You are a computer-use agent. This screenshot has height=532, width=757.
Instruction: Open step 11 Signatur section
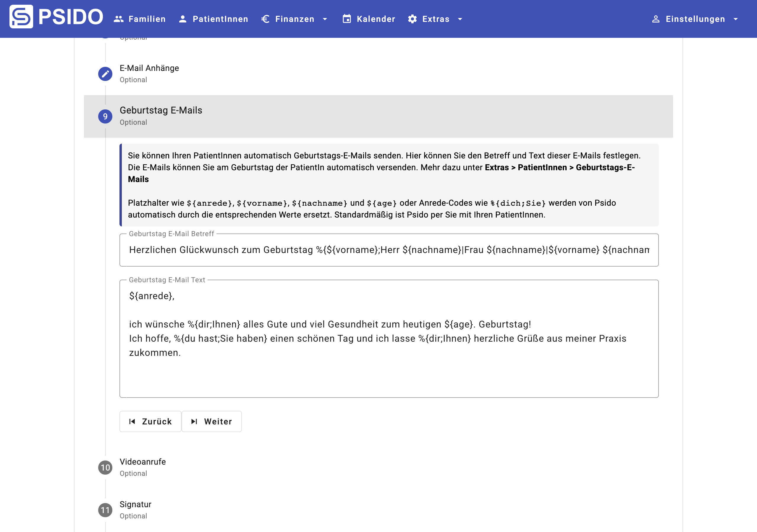pos(135,504)
